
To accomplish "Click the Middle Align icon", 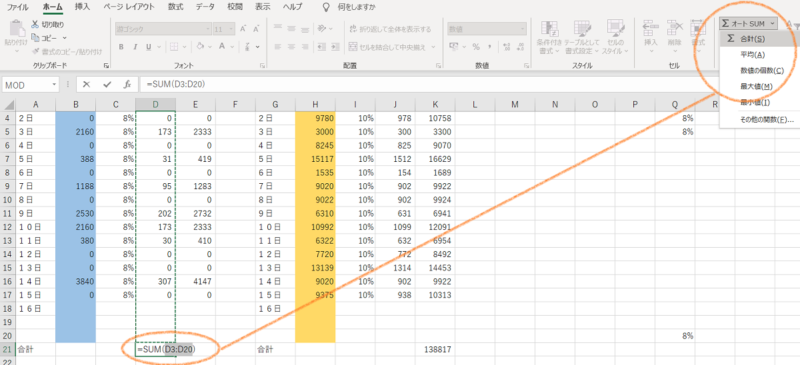I will (292, 29).
